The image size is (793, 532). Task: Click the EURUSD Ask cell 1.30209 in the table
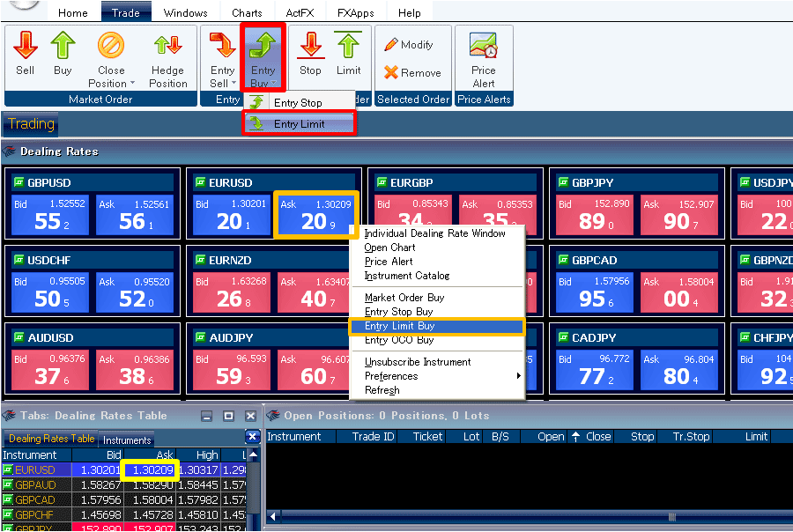150,469
